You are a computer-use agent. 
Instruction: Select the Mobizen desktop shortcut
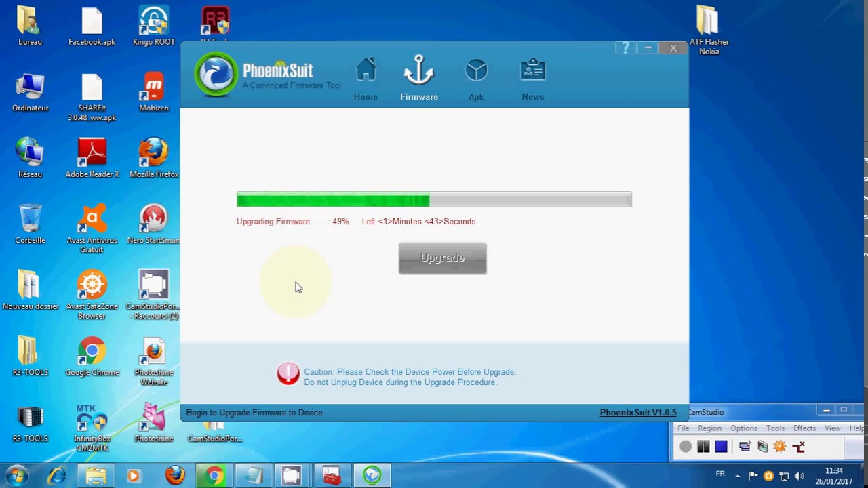(x=154, y=93)
